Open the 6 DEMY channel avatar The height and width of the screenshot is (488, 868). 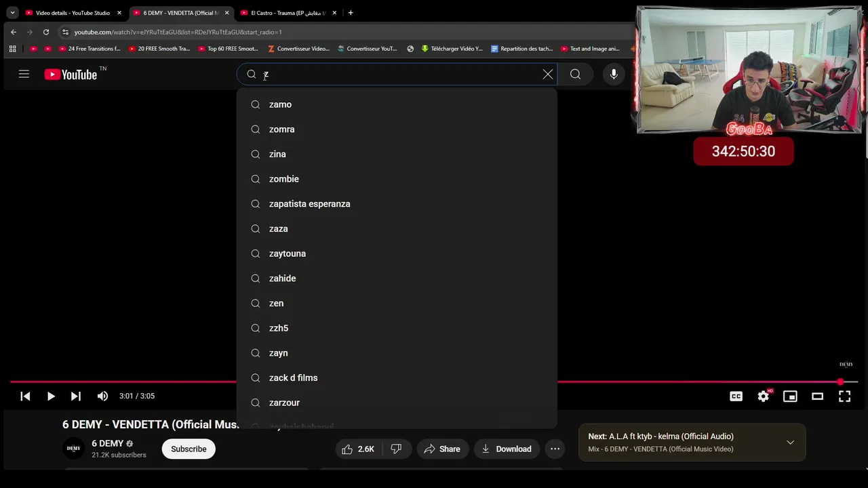pos(74,449)
